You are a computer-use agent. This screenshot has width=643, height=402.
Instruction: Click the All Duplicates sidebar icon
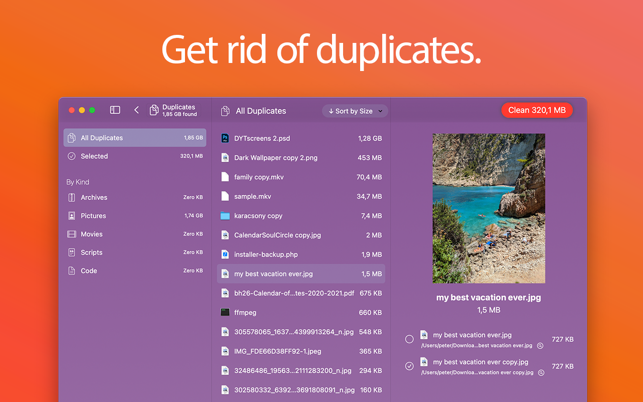pos(71,138)
